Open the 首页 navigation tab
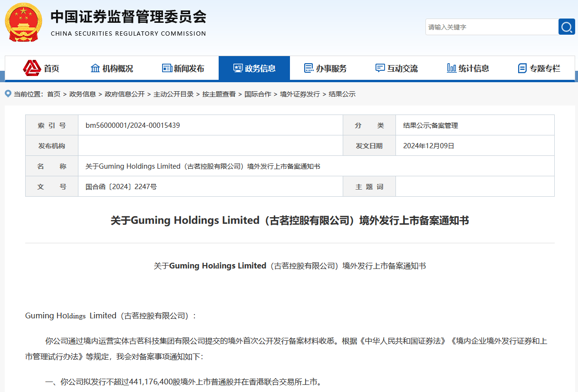The image size is (578, 392). point(41,68)
